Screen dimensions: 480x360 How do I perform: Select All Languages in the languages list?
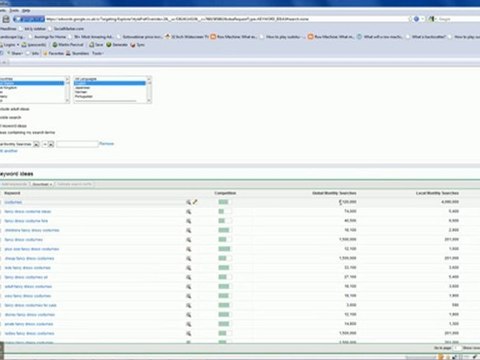point(86,79)
